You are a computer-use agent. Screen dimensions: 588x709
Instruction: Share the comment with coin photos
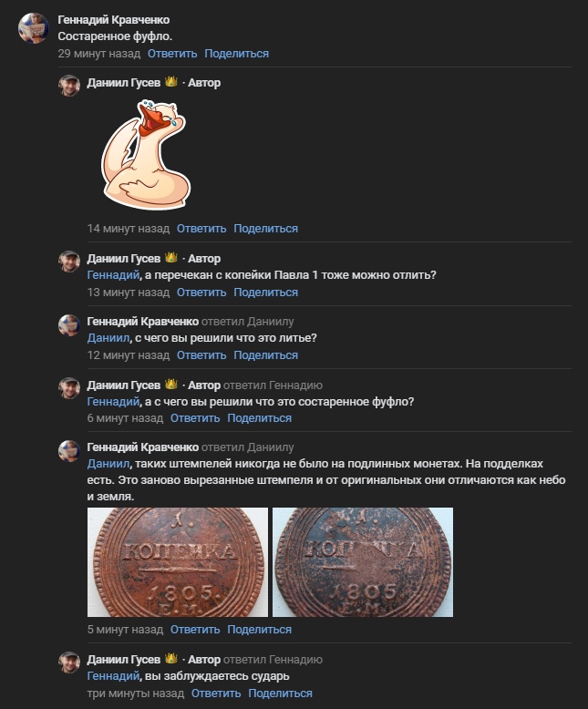point(260,630)
